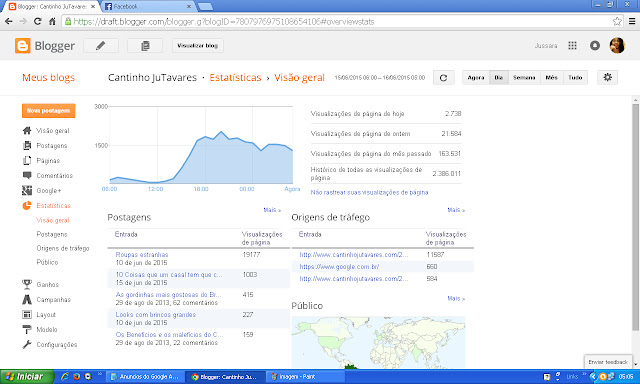Close the Blogger browser tab
Screen dimensions: 640x384
93,7
